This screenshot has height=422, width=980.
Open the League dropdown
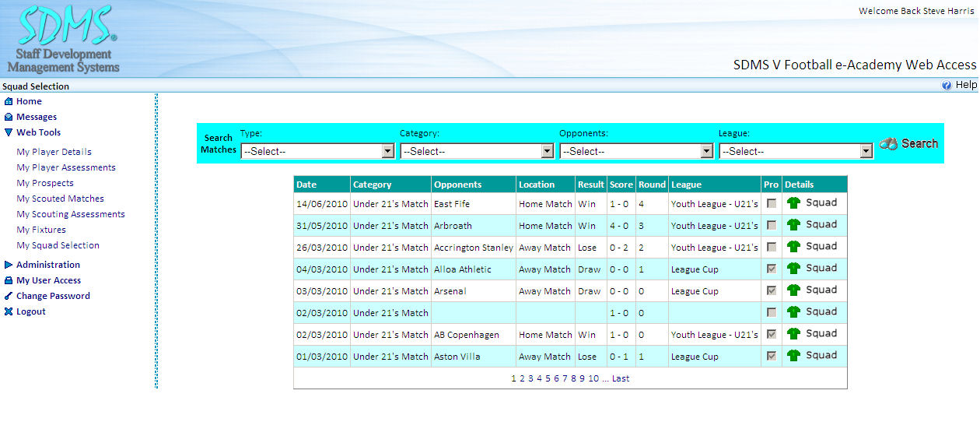pyautogui.click(x=796, y=152)
